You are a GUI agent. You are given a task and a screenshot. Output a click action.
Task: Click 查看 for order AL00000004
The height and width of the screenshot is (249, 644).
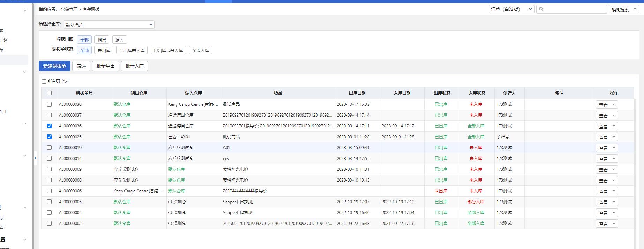pos(603,213)
